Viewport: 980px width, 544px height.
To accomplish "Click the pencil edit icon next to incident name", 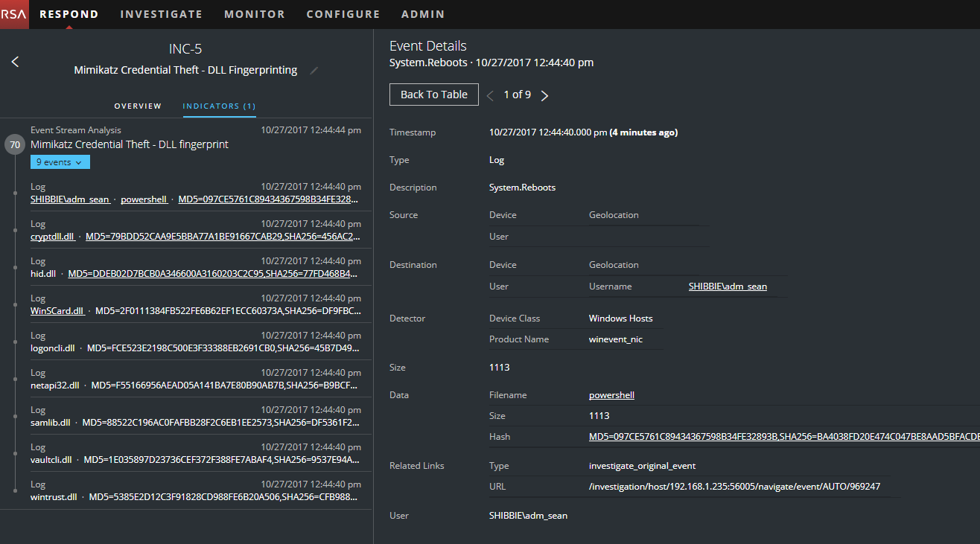I will [314, 71].
